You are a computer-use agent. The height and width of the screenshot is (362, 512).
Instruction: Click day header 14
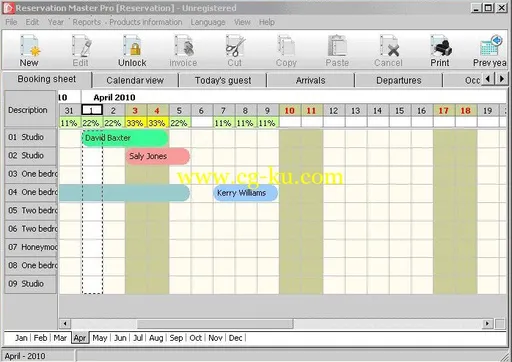pyautogui.click(x=378, y=110)
